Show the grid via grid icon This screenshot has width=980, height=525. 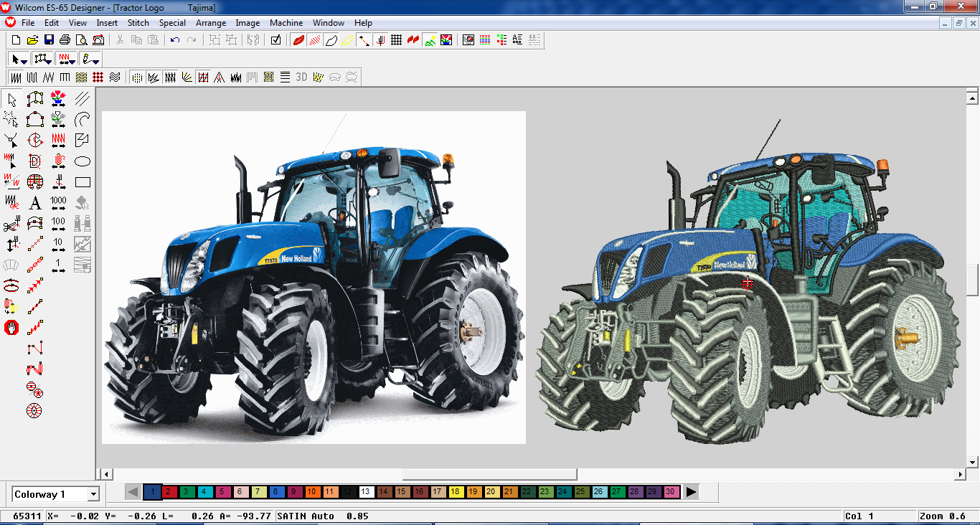coord(396,40)
